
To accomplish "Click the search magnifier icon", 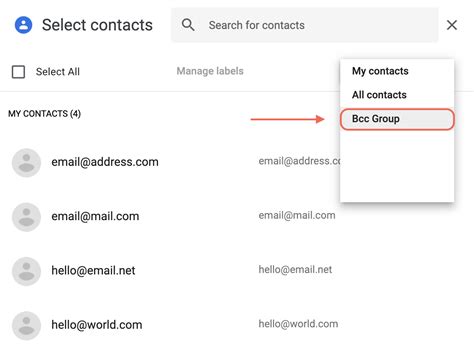I will point(188,25).
